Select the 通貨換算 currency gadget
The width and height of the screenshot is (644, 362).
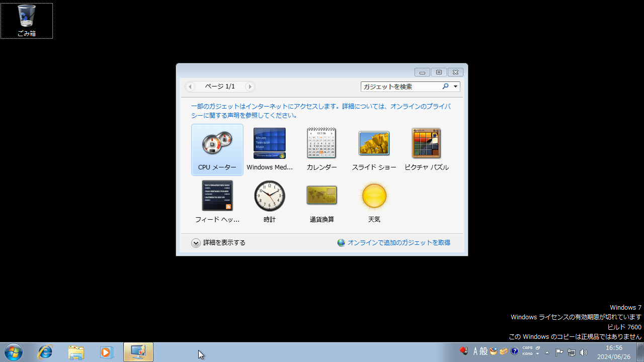pyautogui.click(x=322, y=202)
